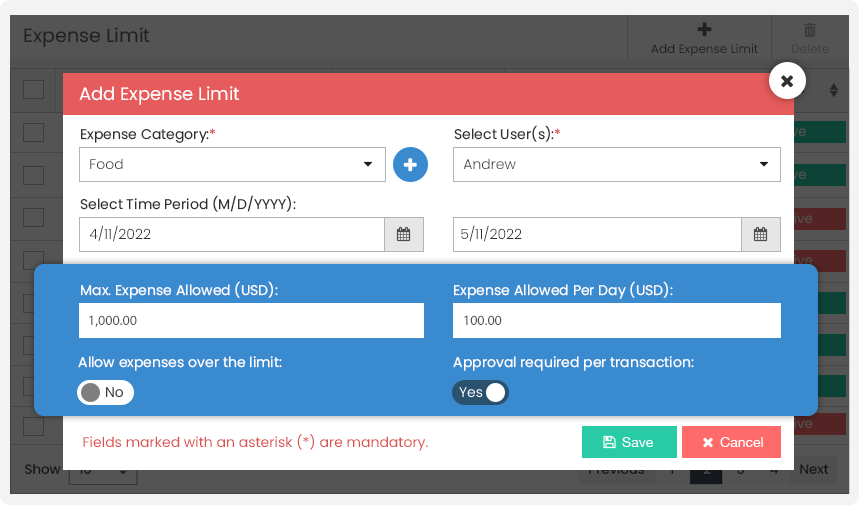Click the end date field 5/11/2022
Screen dimensions: 859x505
(x=597, y=234)
